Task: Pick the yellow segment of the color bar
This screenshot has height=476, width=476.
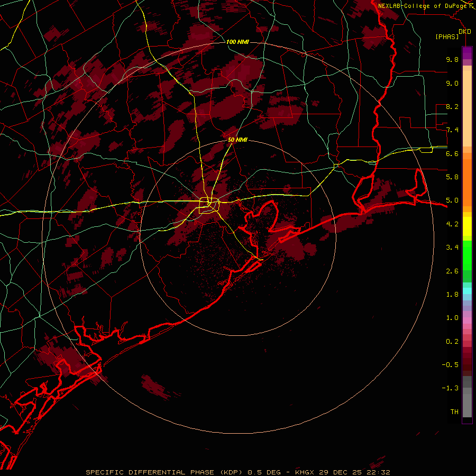Action: click(467, 226)
